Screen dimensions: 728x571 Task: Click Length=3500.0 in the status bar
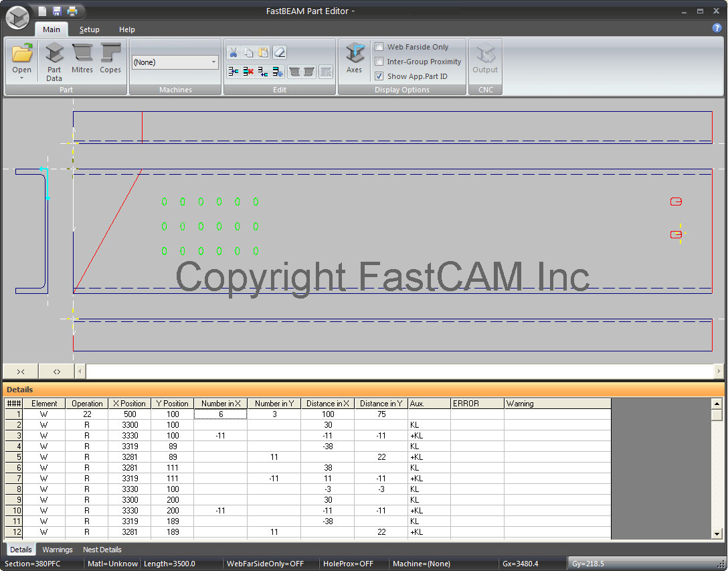(x=169, y=564)
